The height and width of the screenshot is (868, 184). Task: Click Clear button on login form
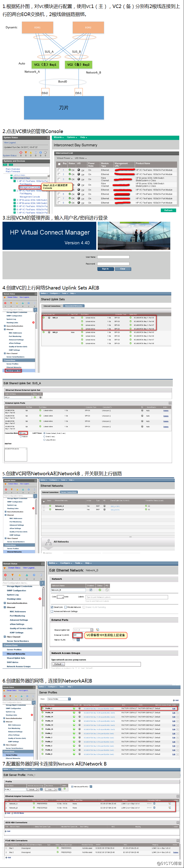pos(123,269)
